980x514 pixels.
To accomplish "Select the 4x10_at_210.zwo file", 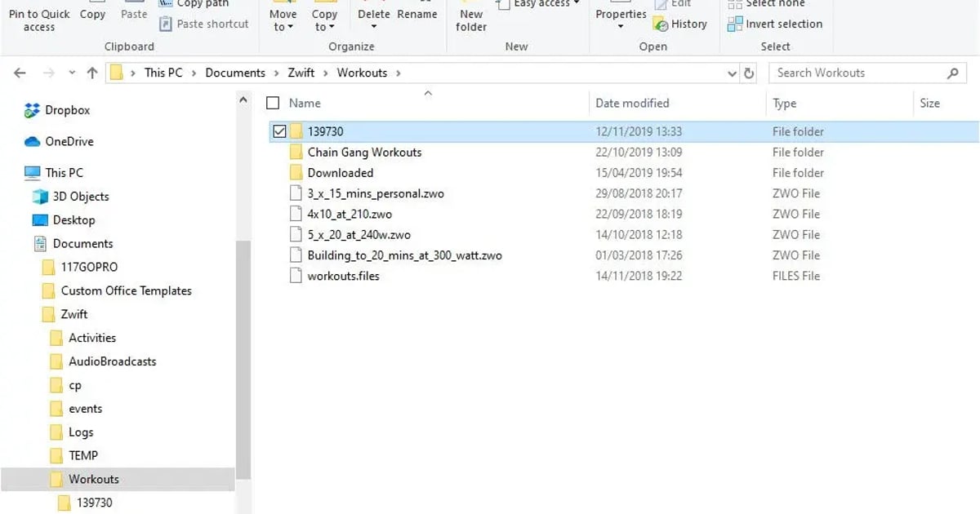I will 350,215.
